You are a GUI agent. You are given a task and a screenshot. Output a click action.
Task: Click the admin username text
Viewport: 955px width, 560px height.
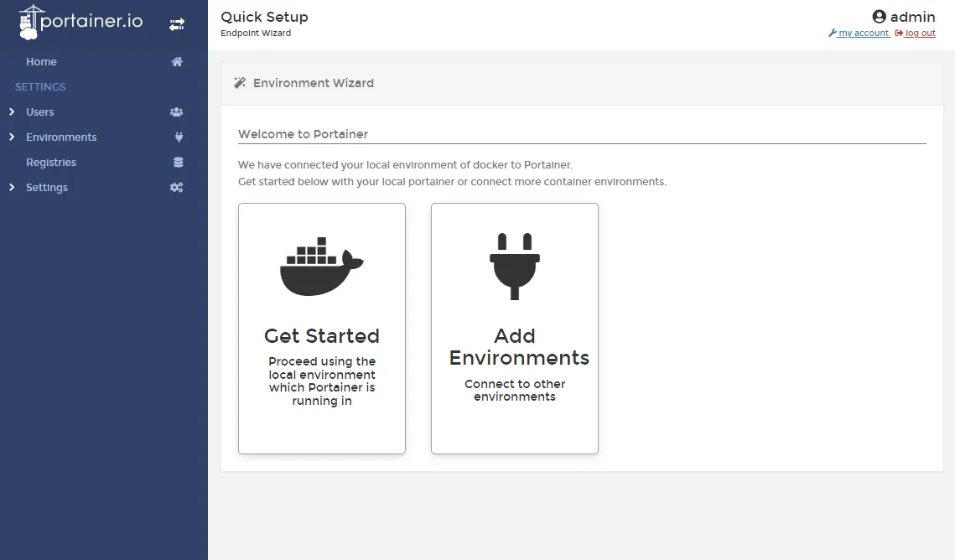912,17
